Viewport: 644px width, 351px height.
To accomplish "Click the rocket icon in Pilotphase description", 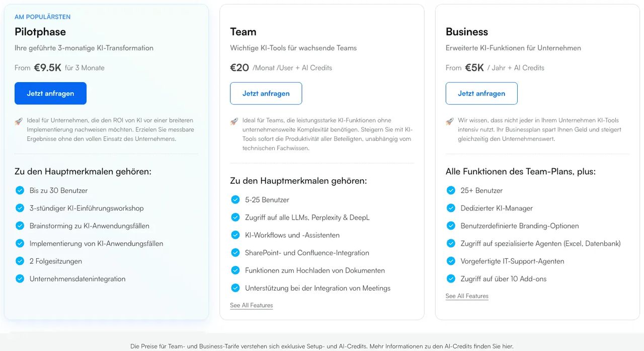I will click(19, 121).
